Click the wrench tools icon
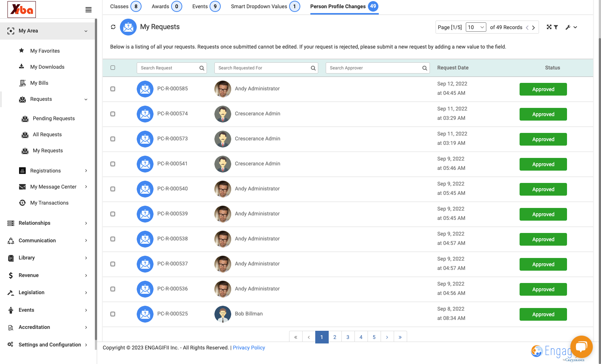601x364 pixels. pos(568,27)
